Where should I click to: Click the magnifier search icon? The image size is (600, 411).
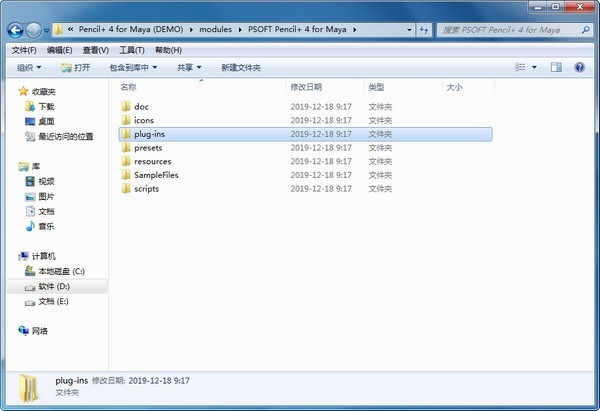coord(585,29)
